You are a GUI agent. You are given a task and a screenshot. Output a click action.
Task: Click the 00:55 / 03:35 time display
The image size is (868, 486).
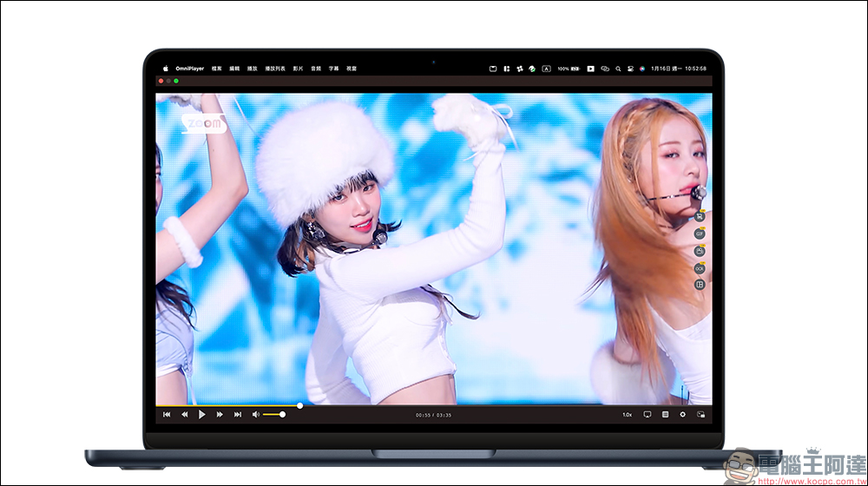pyautogui.click(x=433, y=415)
